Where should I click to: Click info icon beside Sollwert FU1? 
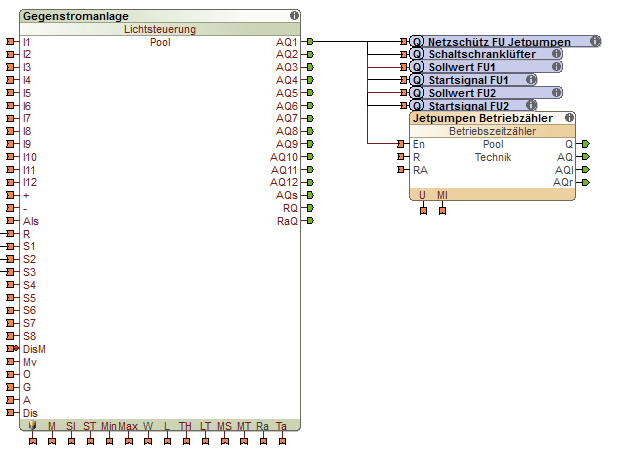tap(555, 67)
